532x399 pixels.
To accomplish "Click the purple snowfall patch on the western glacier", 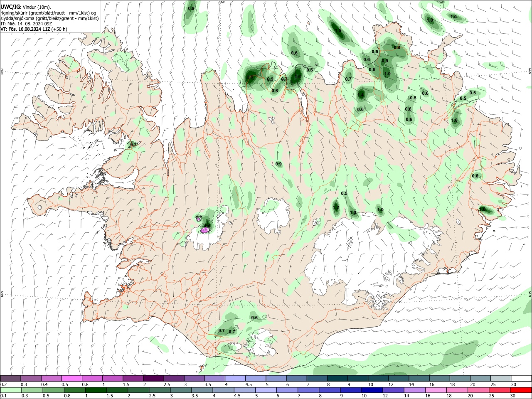I will click(x=204, y=229).
